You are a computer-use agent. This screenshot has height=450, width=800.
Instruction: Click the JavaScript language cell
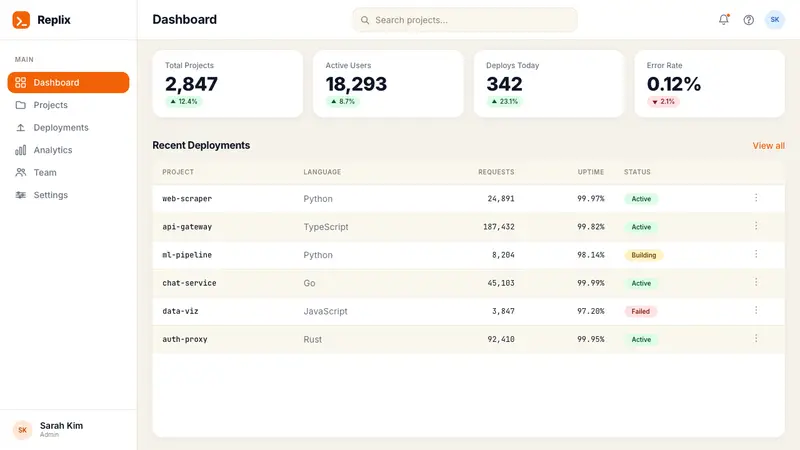[x=326, y=311]
